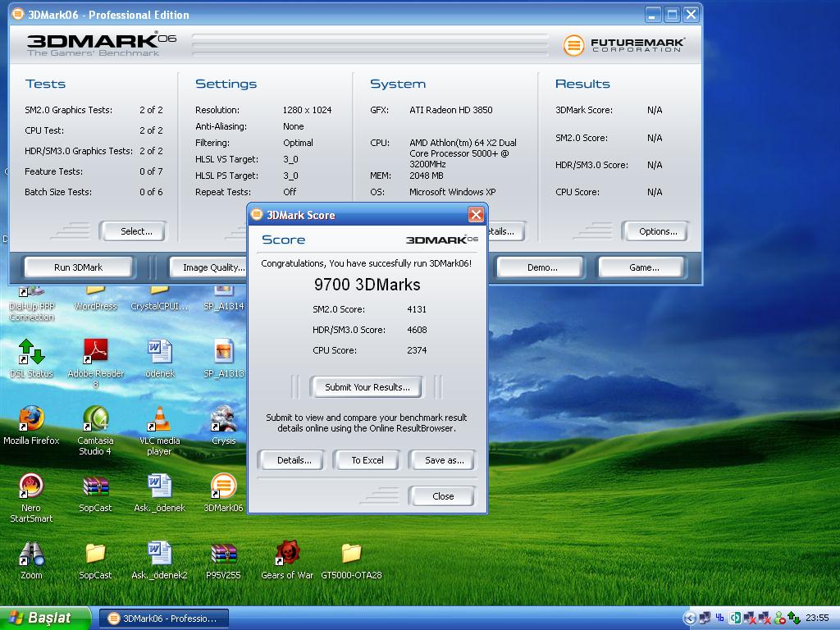Open WordPress folder on desktop
The width and height of the screenshot is (840, 630).
[95, 299]
